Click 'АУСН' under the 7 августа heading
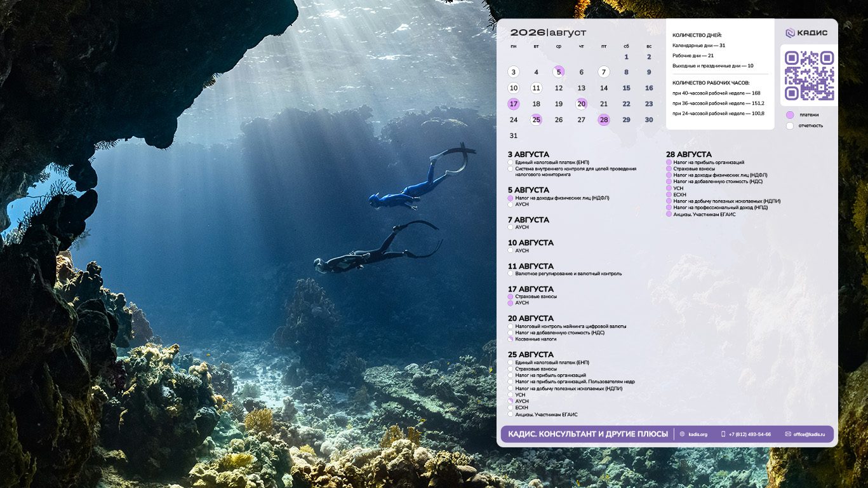Screen dimensions: 868x488 522,227
